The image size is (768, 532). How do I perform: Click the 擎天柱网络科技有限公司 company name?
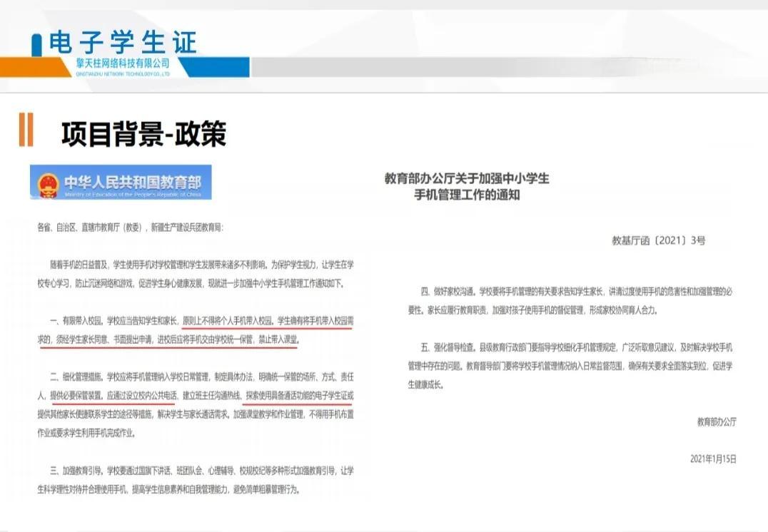pyautogui.click(x=123, y=63)
